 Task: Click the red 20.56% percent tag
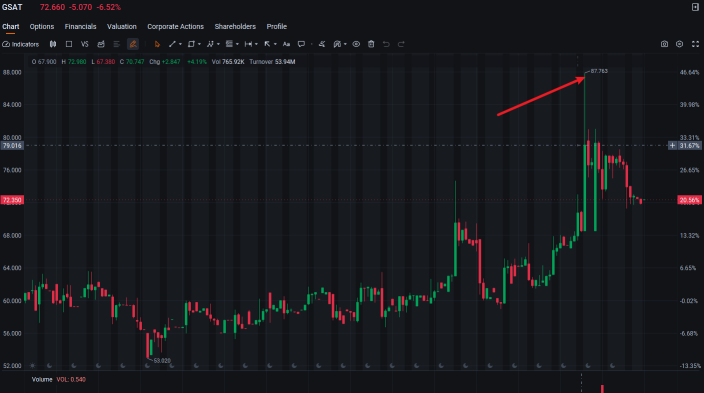tap(689, 200)
